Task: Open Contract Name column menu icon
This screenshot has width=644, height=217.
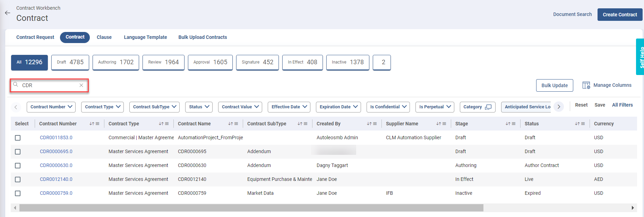Action: 236,124
